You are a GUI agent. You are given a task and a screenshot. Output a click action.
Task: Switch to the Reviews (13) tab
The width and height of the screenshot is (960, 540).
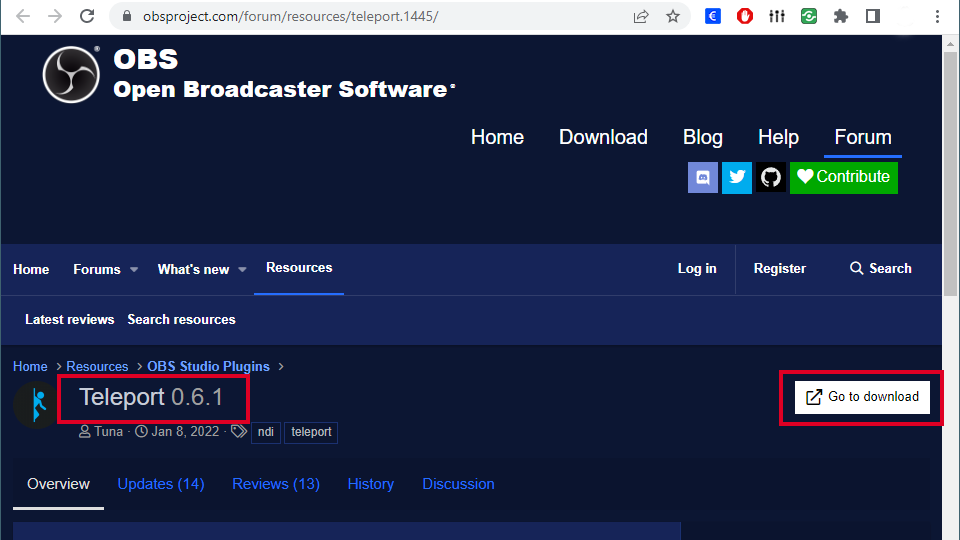[x=276, y=484]
